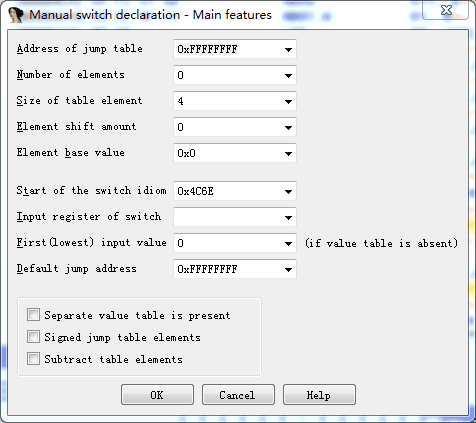Click the 0x4C6E switch idiom field
The width and height of the screenshot is (476, 423).
point(228,191)
